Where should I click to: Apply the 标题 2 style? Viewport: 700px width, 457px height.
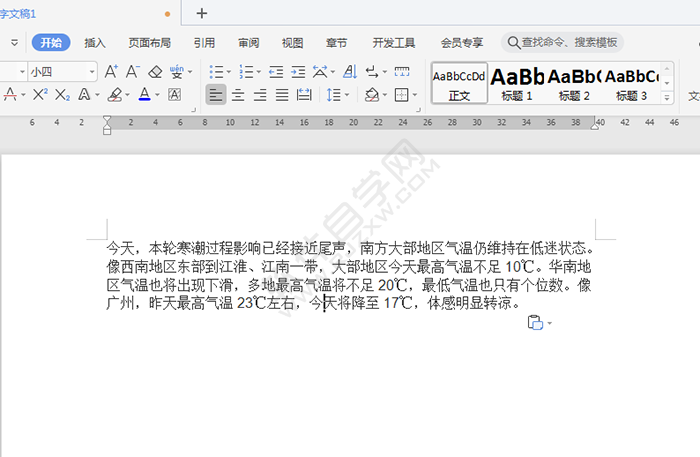tap(574, 83)
